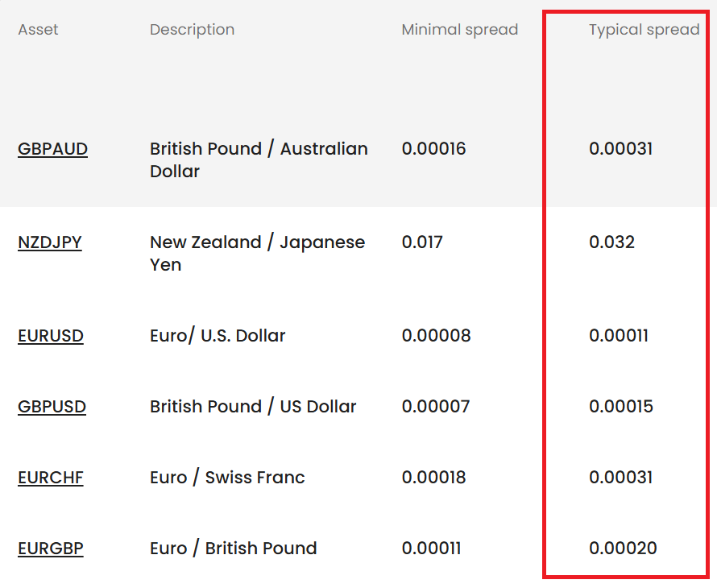Viewport: 717px width, 588px height.
Task: Select GBPUSD typical spread value 0.00015
Action: click(x=621, y=407)
